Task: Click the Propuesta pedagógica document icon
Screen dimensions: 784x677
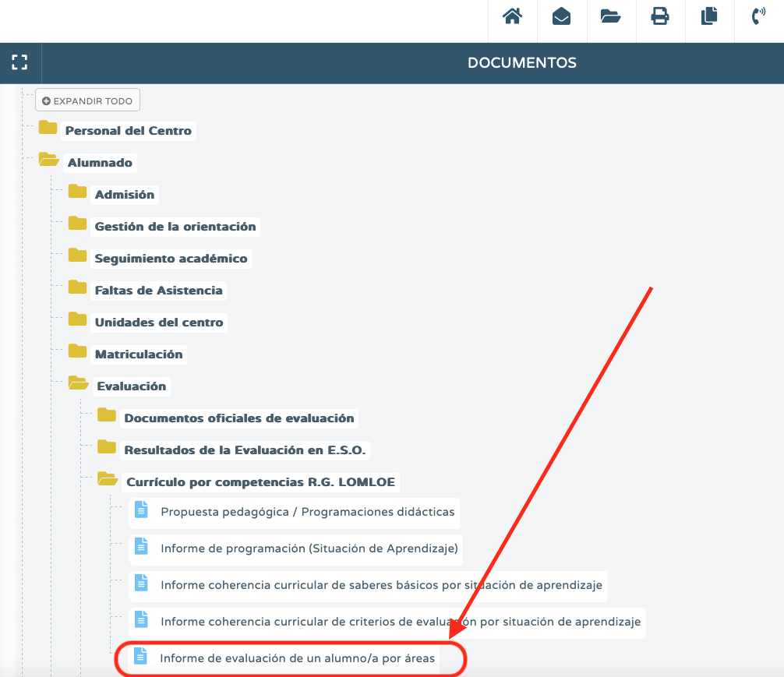Action: (x=142, y=510)
